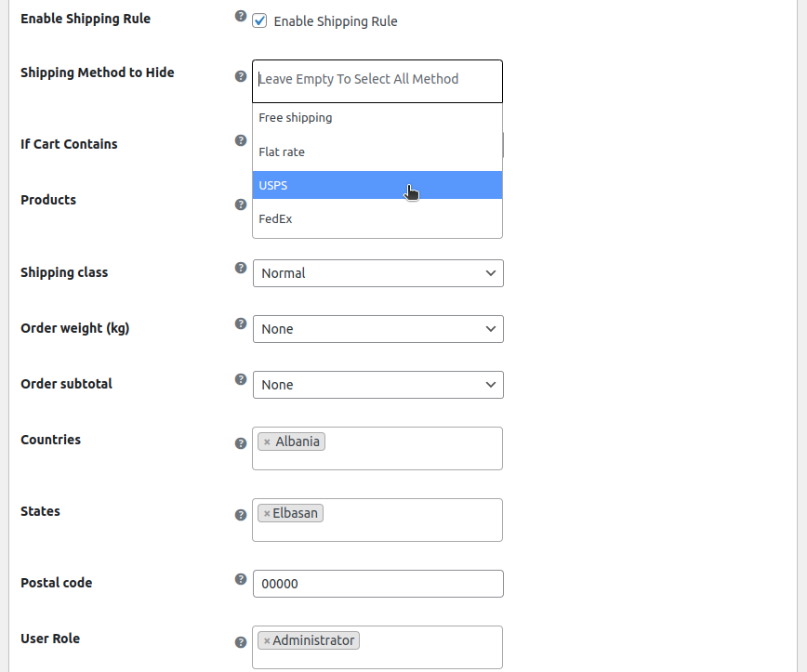
Task: Open the Shipping class dropdown
Action: [x=377, y=273]
